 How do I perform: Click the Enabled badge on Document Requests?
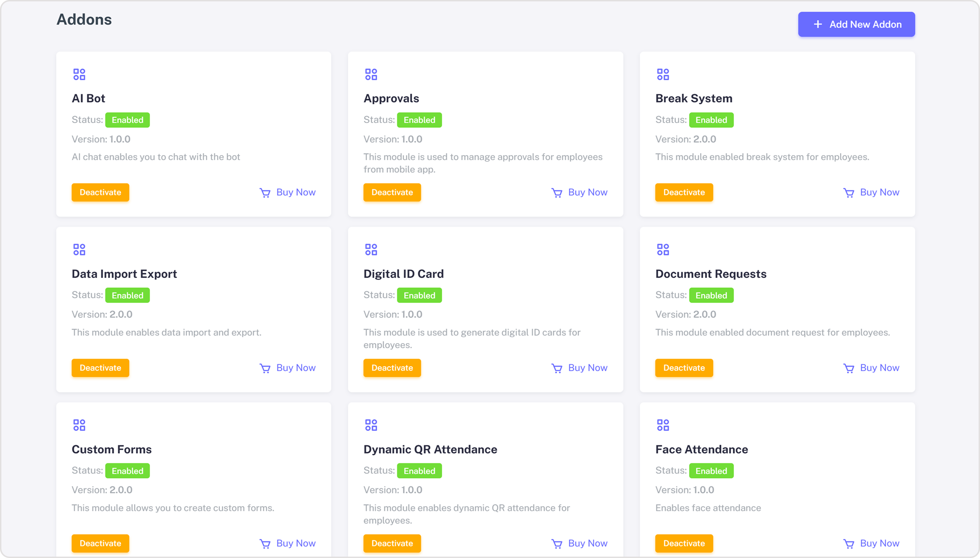pyautogui.click(x=711, y=295)
